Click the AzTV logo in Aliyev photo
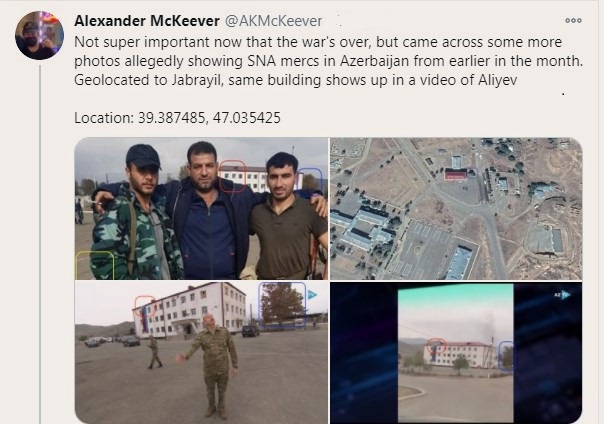 312,295
